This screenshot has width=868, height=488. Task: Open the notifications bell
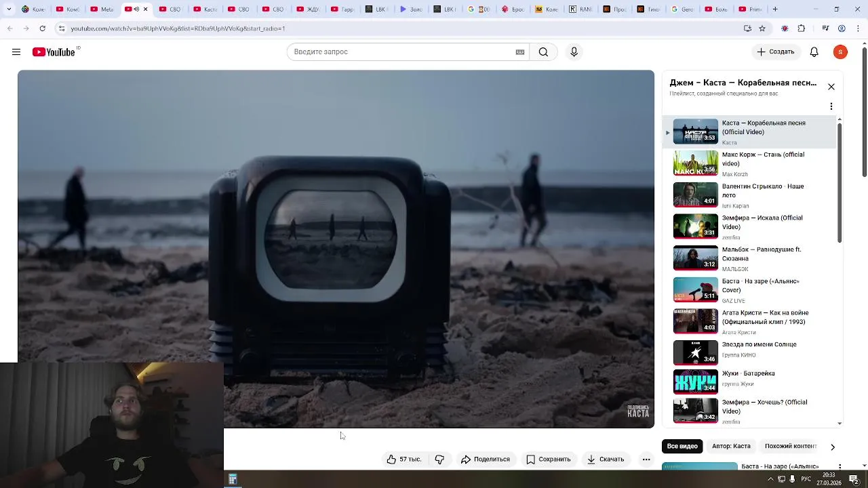tap(814, 52)
